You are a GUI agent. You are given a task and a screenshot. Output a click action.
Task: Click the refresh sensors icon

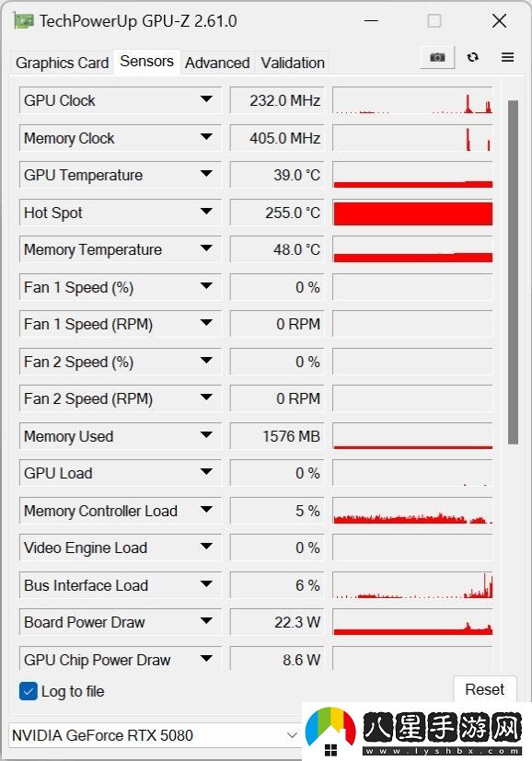[x=473, y=57]
